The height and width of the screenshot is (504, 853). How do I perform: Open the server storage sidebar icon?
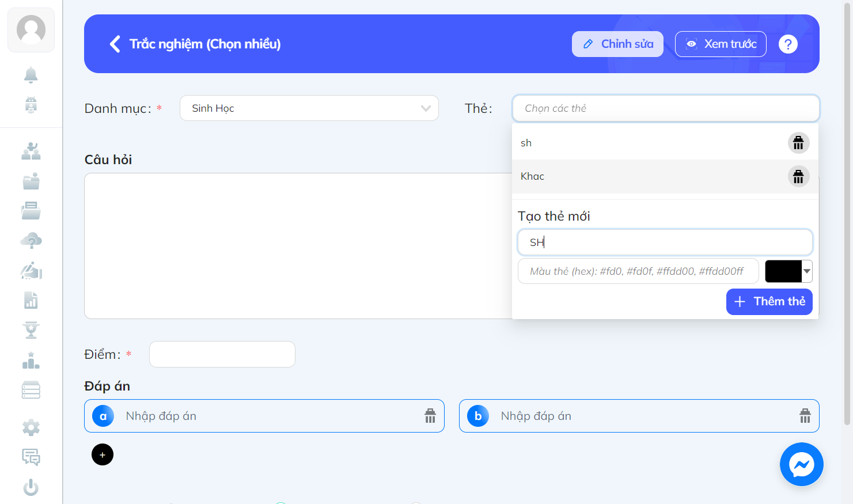[31, 391]
